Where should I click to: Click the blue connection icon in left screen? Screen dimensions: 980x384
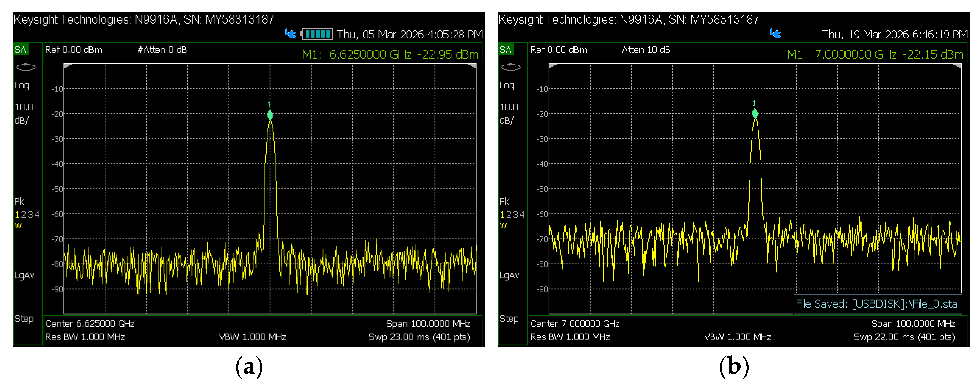(291, 33)
